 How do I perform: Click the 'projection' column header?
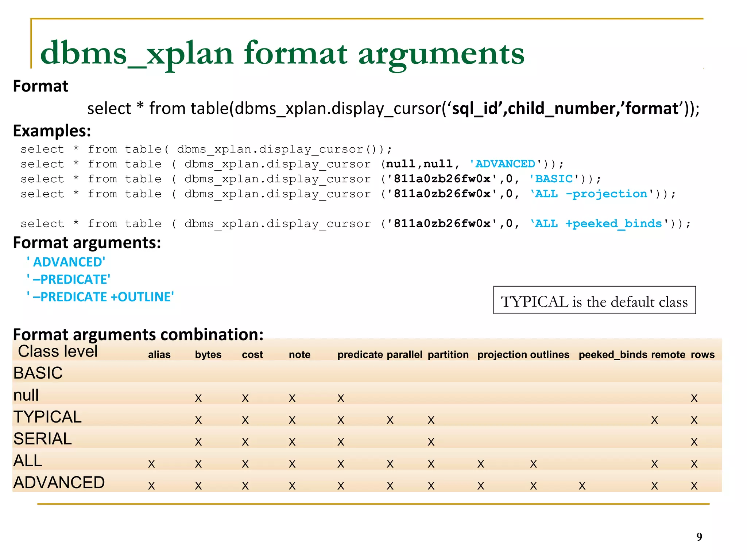click(x=502, y=355)
